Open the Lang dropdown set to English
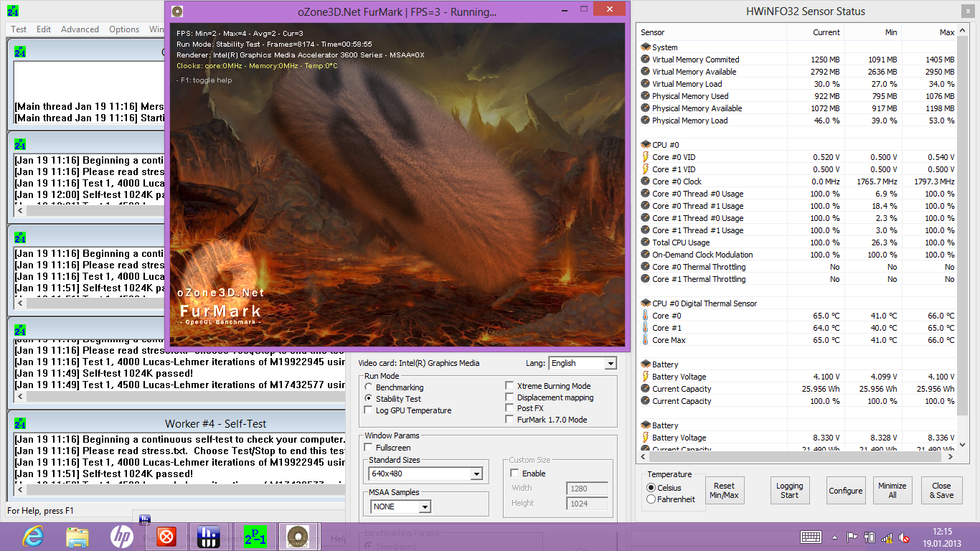Viewport: 980px width, 551px height. (x=582, y=363)
